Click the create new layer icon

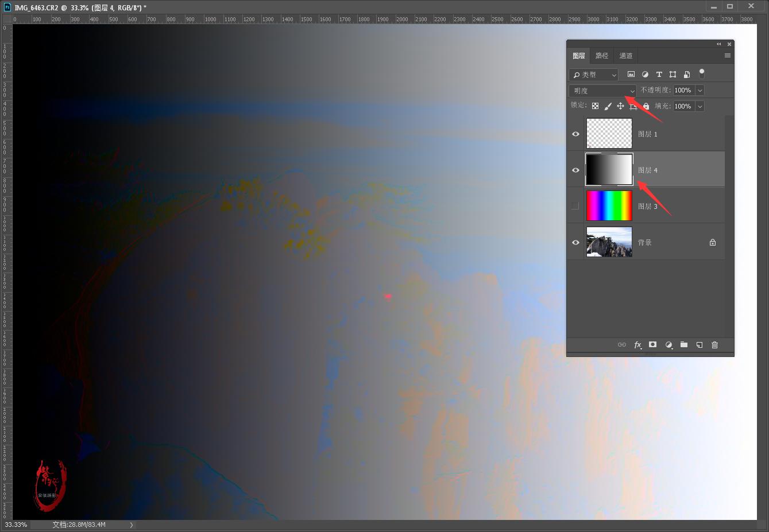[700, 345]
